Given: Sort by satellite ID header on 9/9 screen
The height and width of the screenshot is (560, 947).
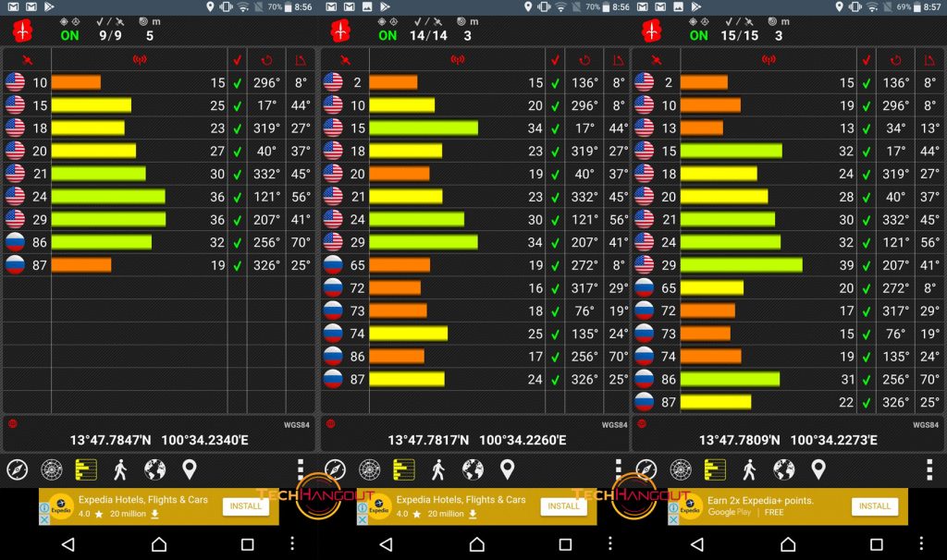Looking at the screenshot, I should [27, 60].
